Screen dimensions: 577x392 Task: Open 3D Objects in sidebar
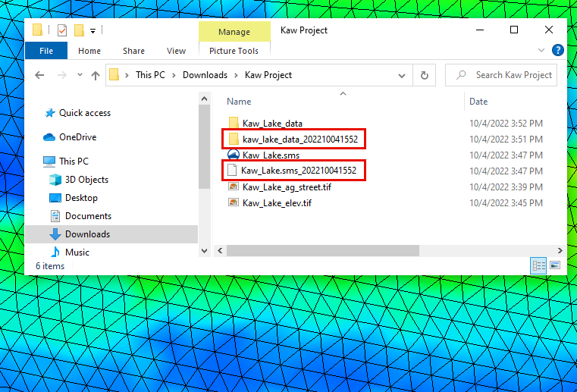[86, 180]
